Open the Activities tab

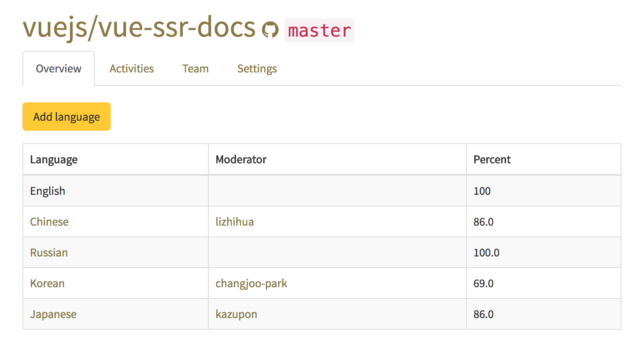point(131,69)
